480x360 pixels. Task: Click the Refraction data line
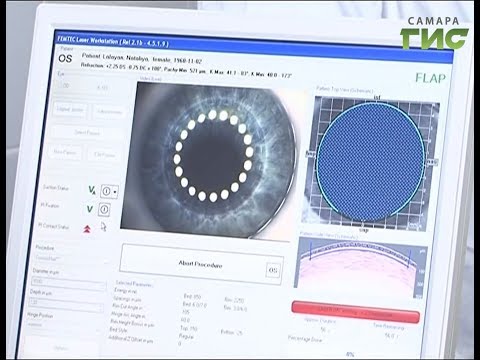(186, 71)
